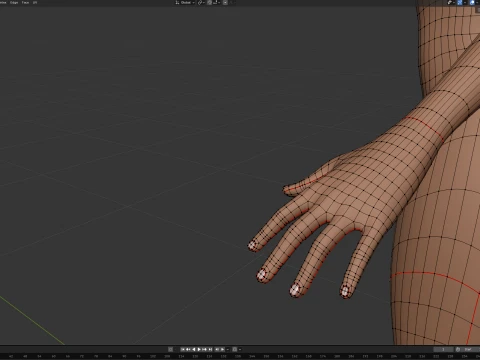
Task: Toggle the preview range clock icon
Action: point(458,349)
